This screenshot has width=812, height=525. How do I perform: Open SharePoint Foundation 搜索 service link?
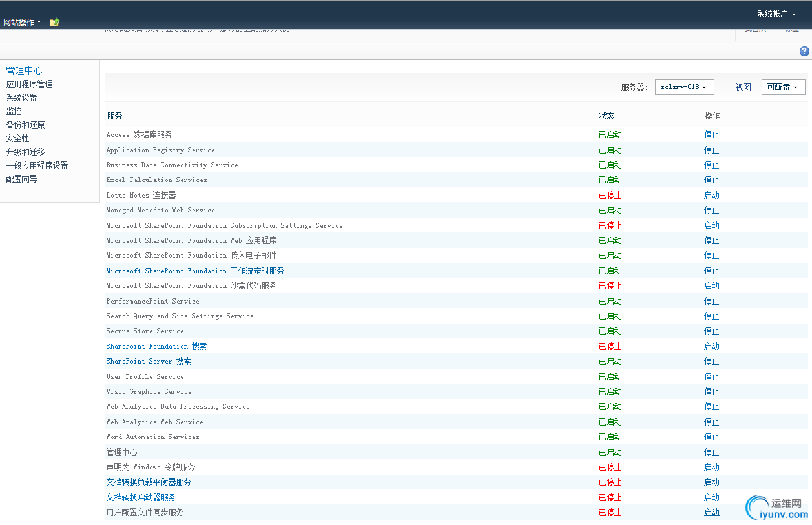156,346
